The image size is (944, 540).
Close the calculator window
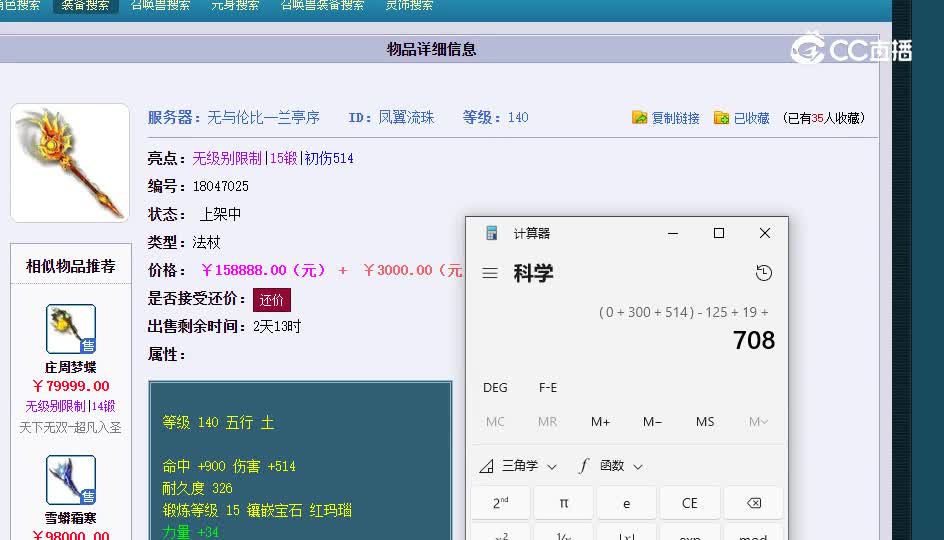[765, 233]
